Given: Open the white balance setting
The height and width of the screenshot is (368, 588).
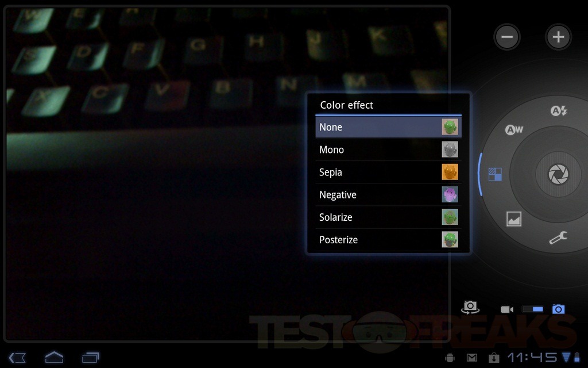Looking at the screenshot, I should click(x=514, y=130).
